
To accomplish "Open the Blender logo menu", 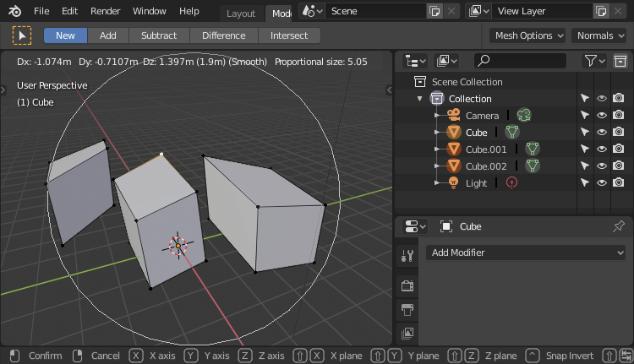I will (15, 11).
